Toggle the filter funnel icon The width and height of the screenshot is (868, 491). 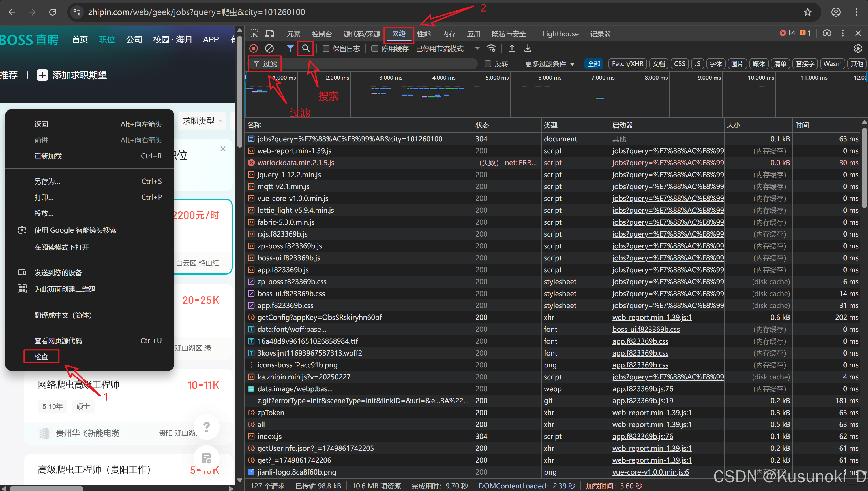click(x=290, y=48)
